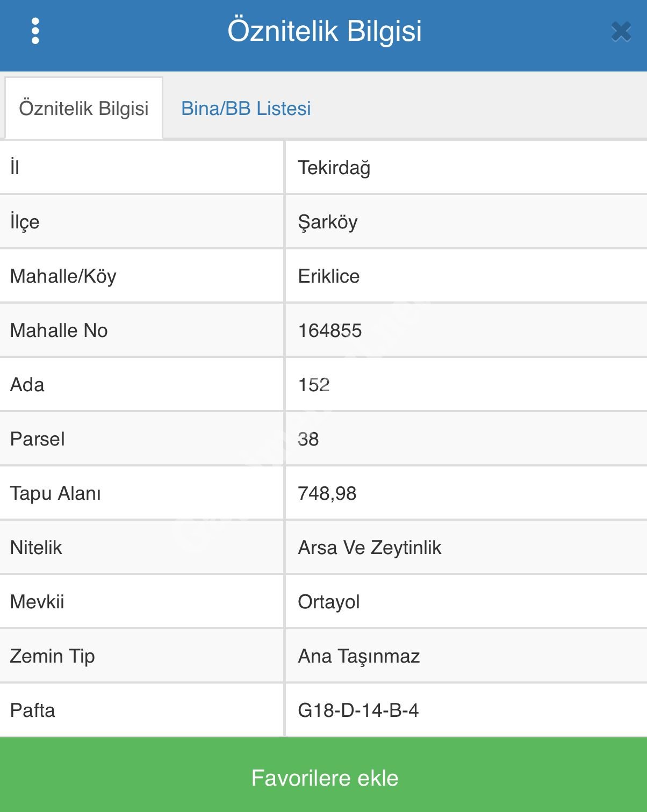Select the Tekirdağ province value
The image size is (647, 812).
coord(334,168)
